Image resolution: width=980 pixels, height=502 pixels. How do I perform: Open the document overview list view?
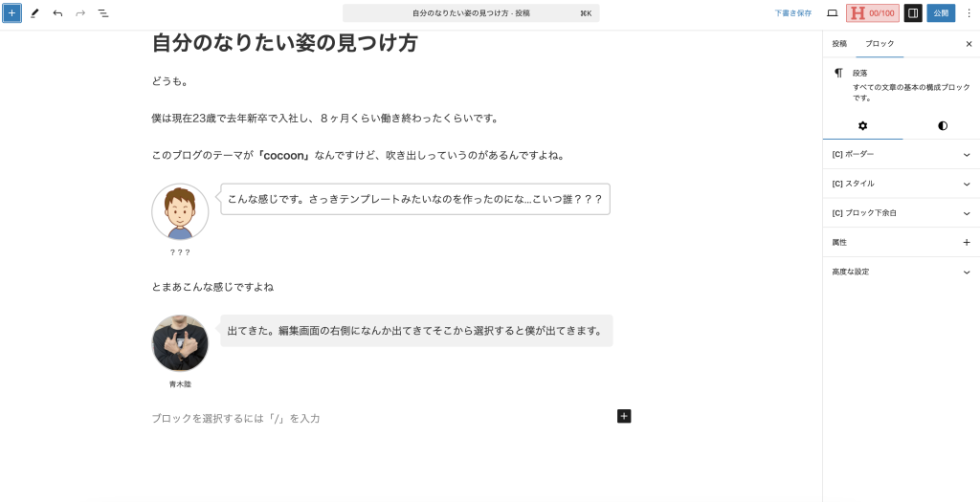[x=103, y=13]
